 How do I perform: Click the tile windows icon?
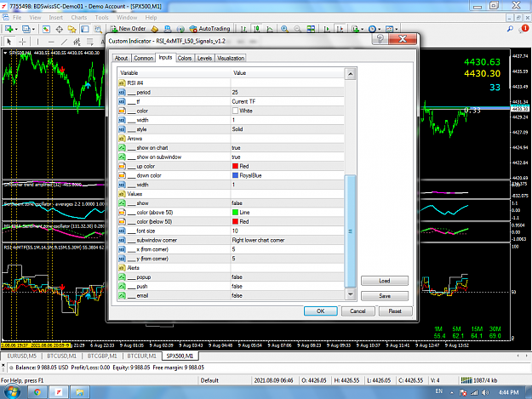tap(311, 29)
